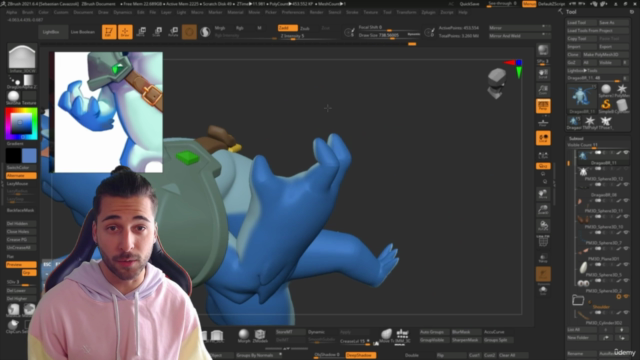Toggle the Persp perspective button
The image size is (640, 360).
[x=543, y=106]
